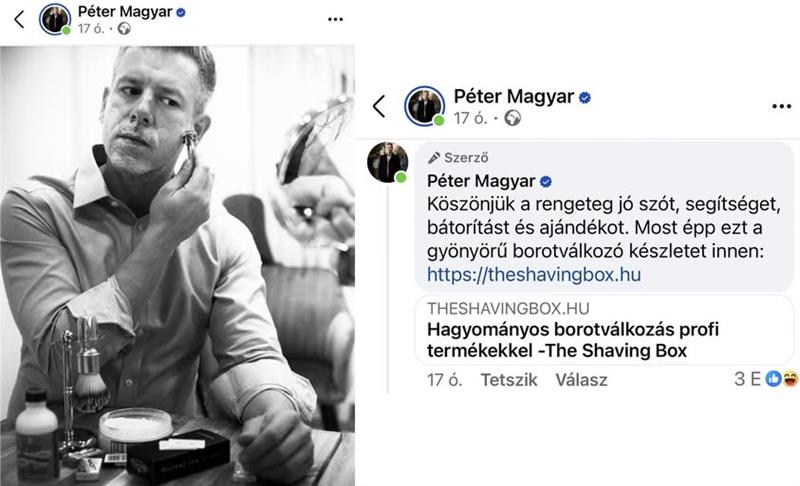Click the commenter avatar beside the Szerző label
The image size is (800, 486).
tap(388, 162)
